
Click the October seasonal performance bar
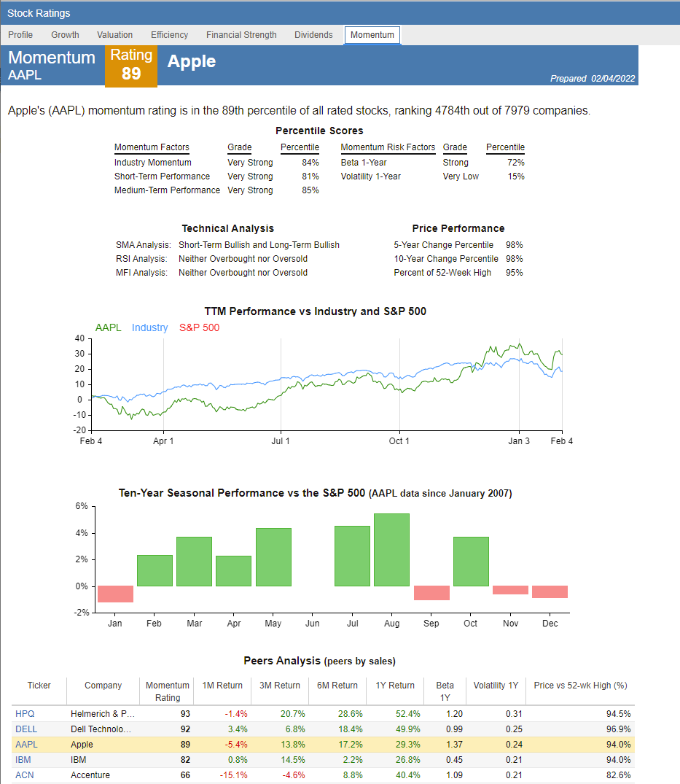point(471,562)
